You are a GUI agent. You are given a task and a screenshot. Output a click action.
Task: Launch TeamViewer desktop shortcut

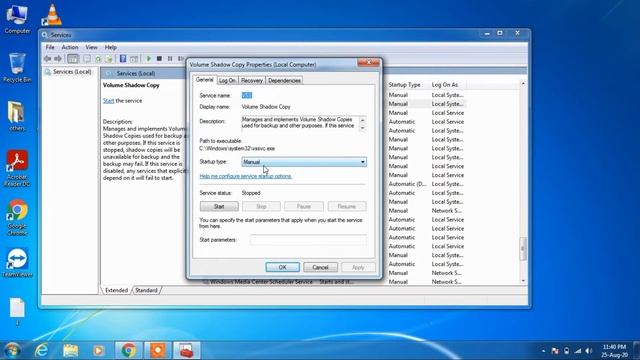pyautogui.click(x=17, y=263)
